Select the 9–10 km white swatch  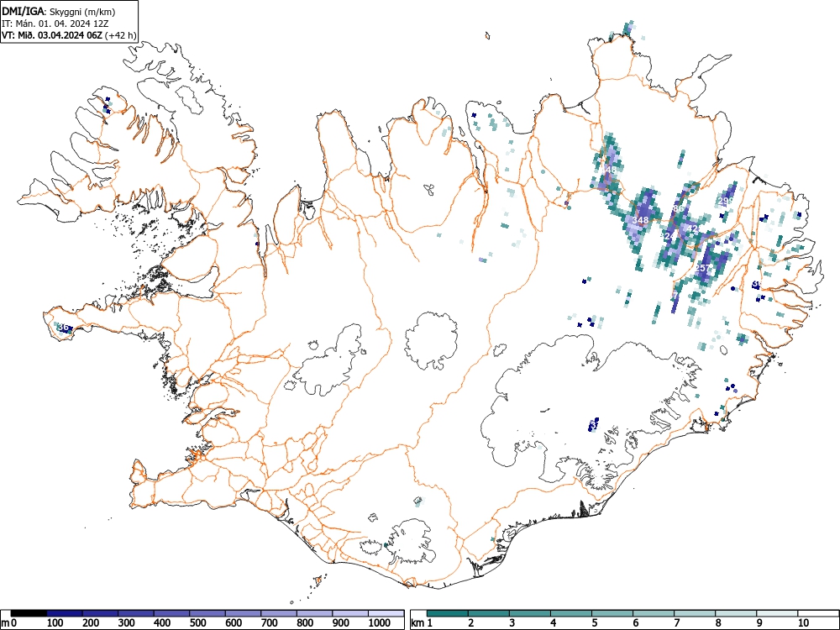777,613
